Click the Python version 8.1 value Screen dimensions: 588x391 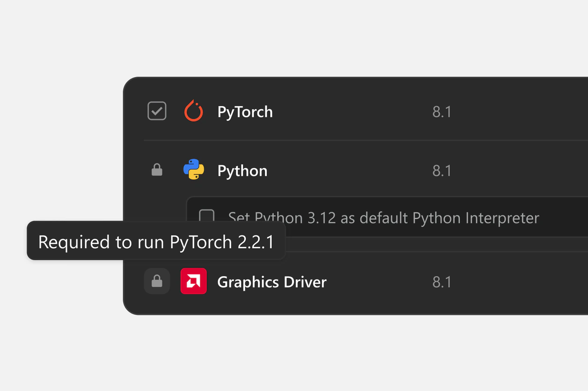[x=441, y=170]
